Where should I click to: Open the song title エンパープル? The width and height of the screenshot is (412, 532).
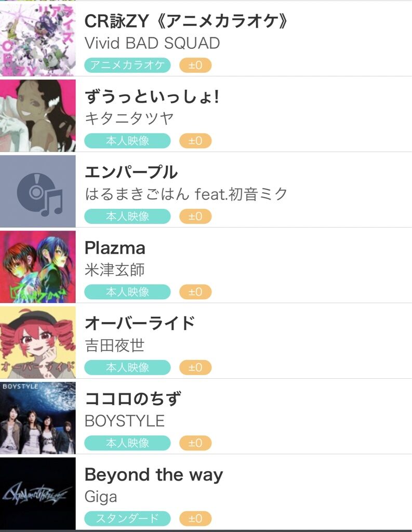(x=131, y=172)
